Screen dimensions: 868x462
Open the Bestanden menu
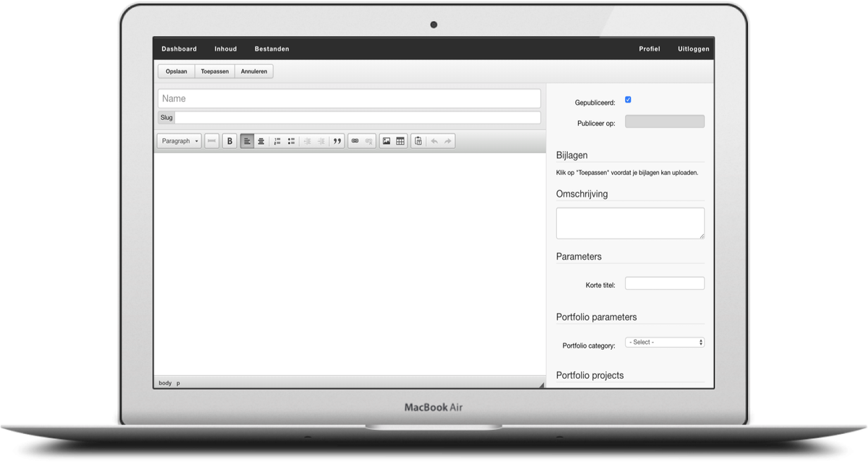[x=272, y=49]
